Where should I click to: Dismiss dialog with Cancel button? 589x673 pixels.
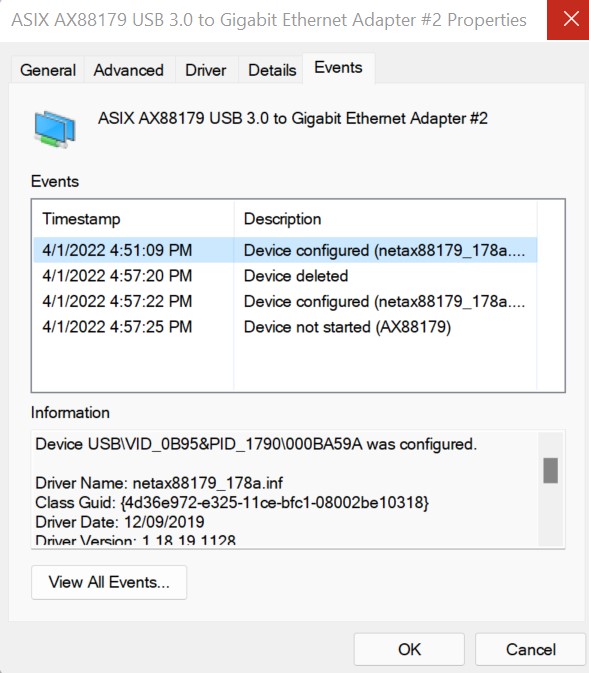click(531, 649)
